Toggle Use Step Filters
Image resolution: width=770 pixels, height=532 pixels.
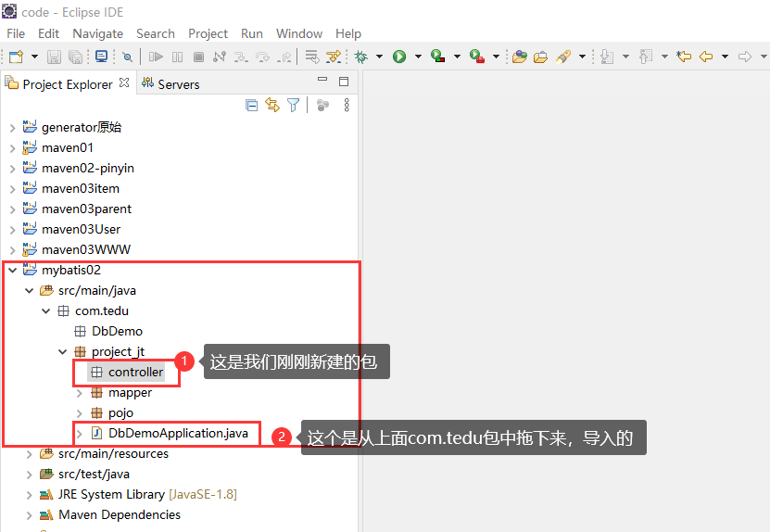334,57
